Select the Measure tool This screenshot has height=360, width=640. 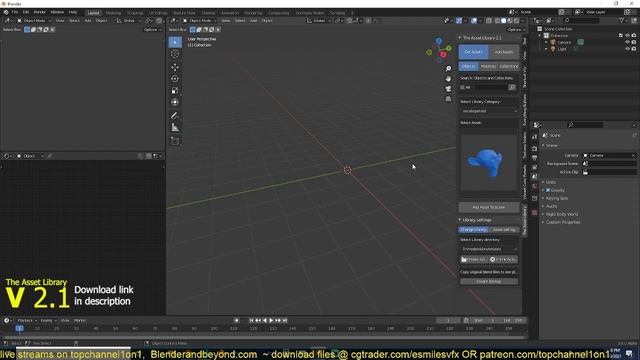[x=175, y=128]
